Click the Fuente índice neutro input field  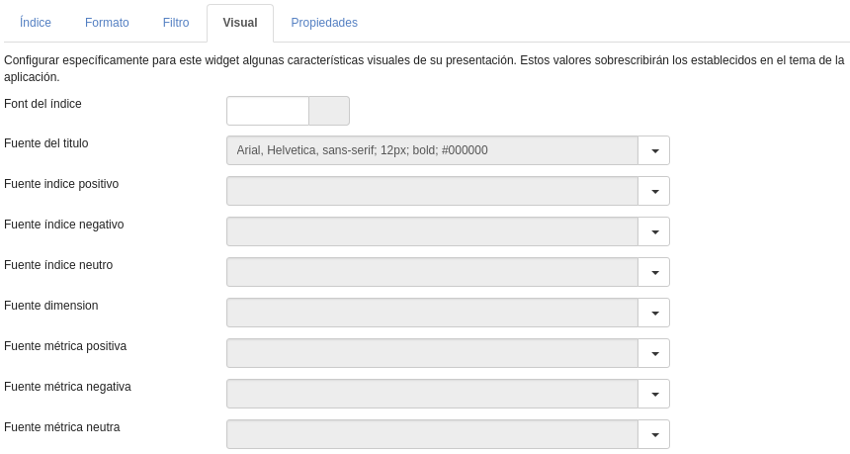(x=432, y=272)
